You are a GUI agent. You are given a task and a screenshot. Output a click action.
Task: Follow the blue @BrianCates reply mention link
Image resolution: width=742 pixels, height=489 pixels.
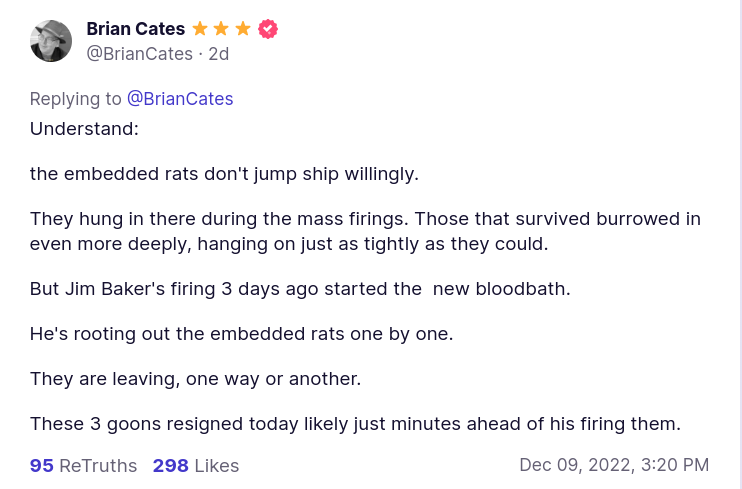point(180,99)
